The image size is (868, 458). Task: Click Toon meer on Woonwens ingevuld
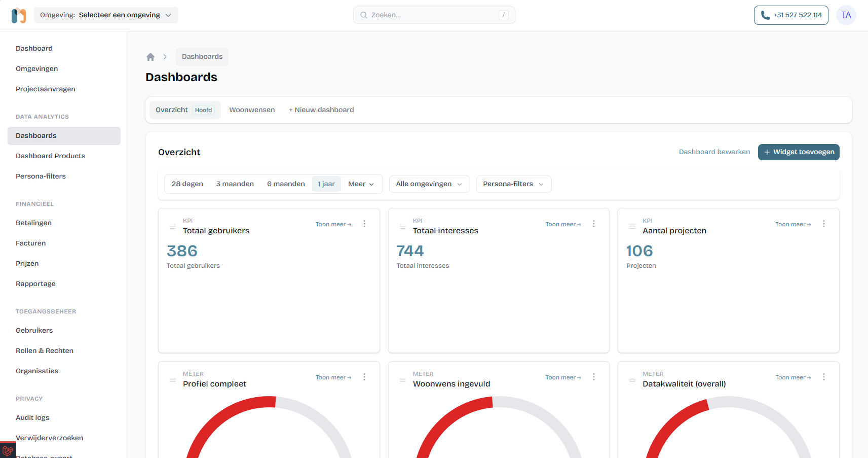[563, 377]
